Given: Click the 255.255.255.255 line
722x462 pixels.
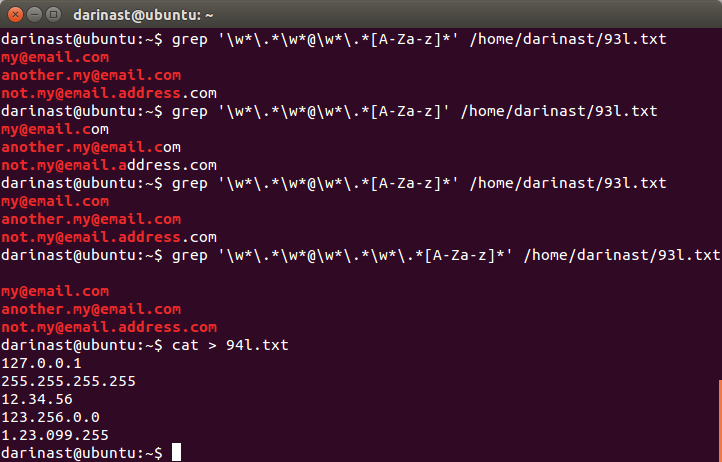Looking at the screenshot, I should (68, 381).
